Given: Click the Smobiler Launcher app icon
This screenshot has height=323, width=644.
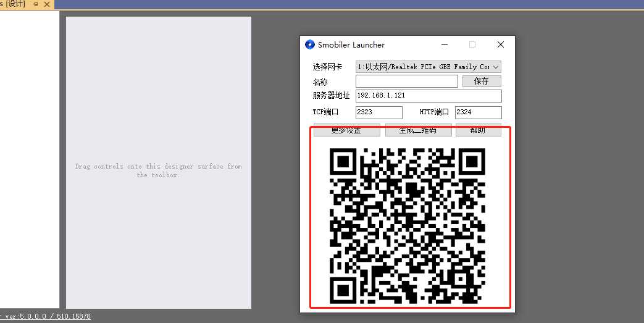Looking at the screenshot, I should [310, 44].
